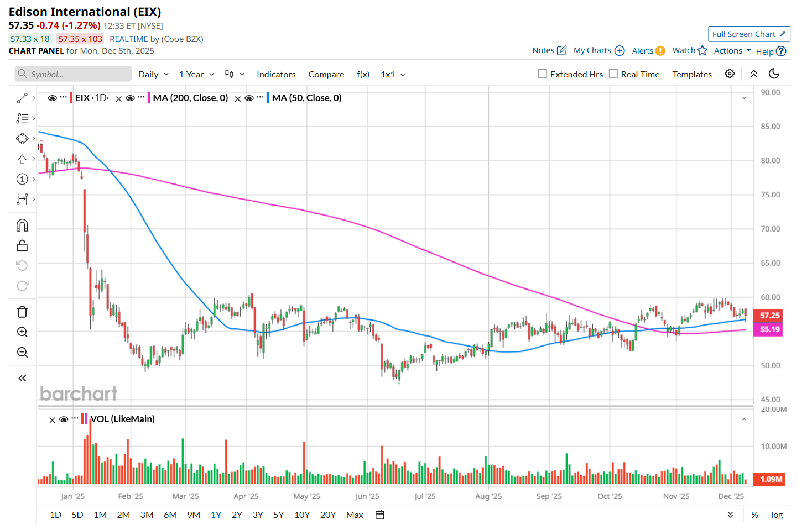Switch to dark mode moon icon
The image size is (812, 530).
pos(774,74)
